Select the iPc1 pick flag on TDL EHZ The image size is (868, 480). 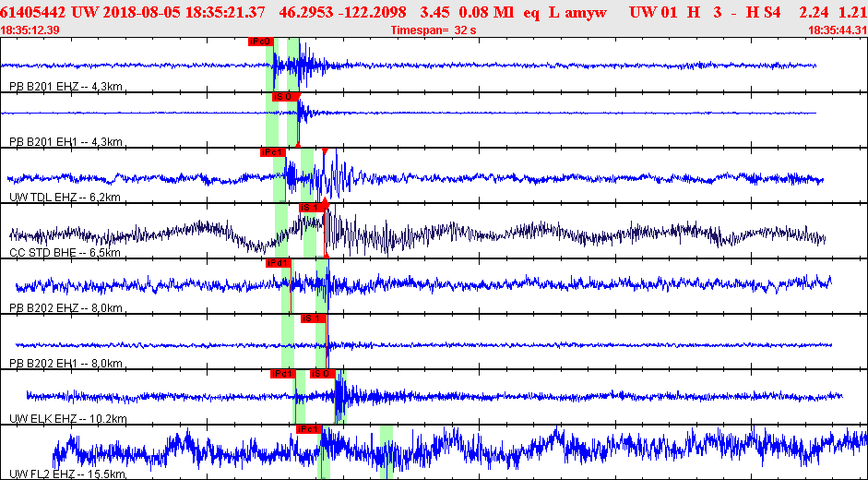click(x=272, y=151)
